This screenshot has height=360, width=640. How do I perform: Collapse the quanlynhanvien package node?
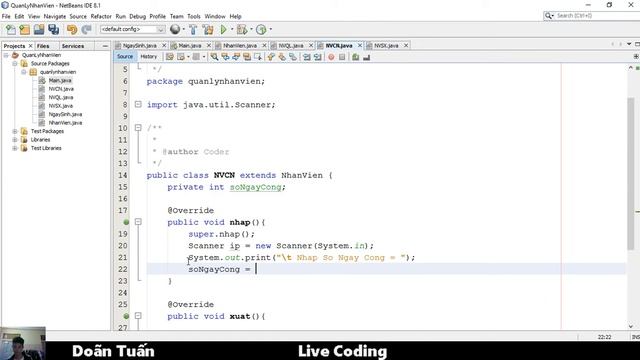tap(24, 72)
